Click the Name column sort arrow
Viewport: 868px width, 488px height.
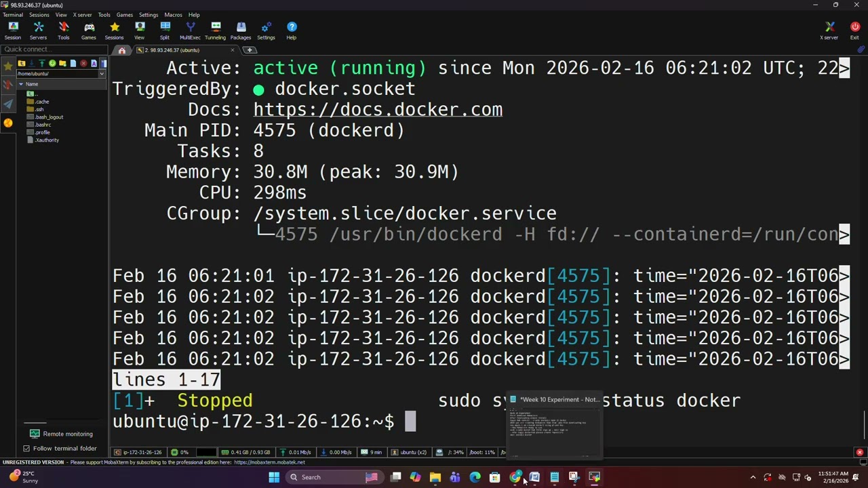pyautogui.click(x=21, y=84)
